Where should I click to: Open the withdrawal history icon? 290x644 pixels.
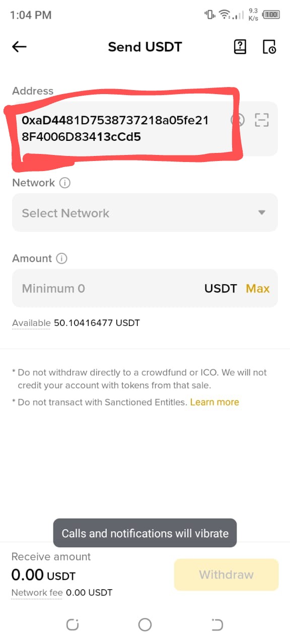tap(269, 47)
